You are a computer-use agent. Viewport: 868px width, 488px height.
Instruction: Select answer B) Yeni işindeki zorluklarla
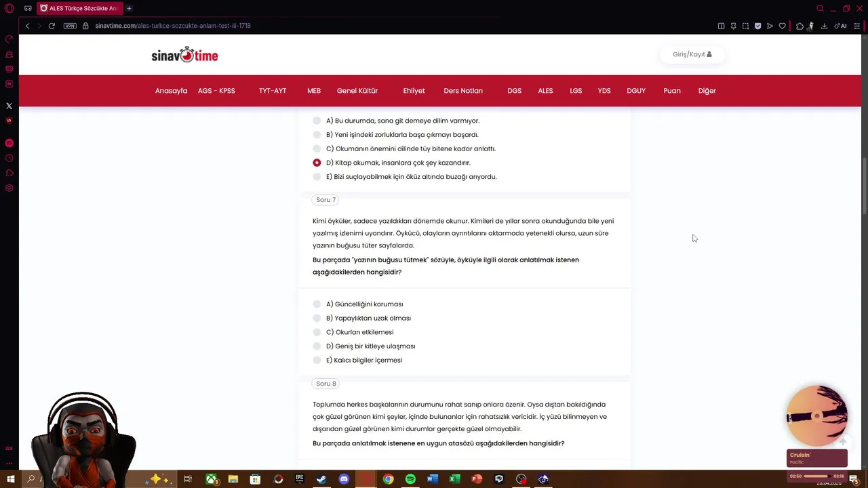(x=317, y=134)
